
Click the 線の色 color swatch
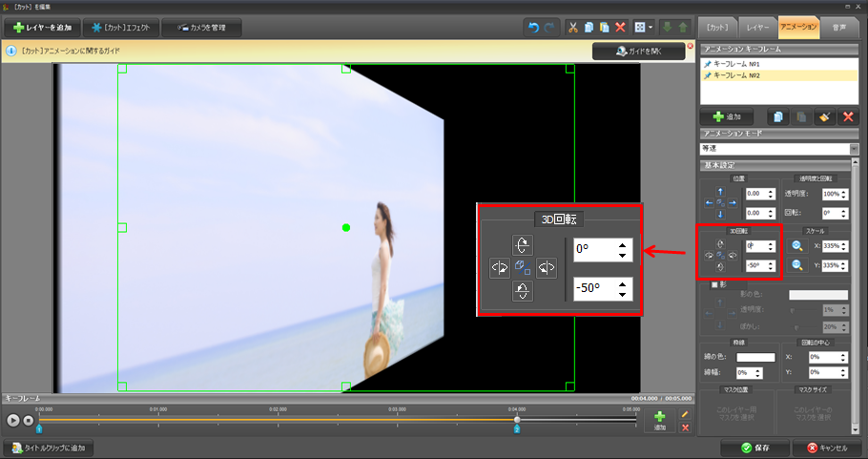755,357
